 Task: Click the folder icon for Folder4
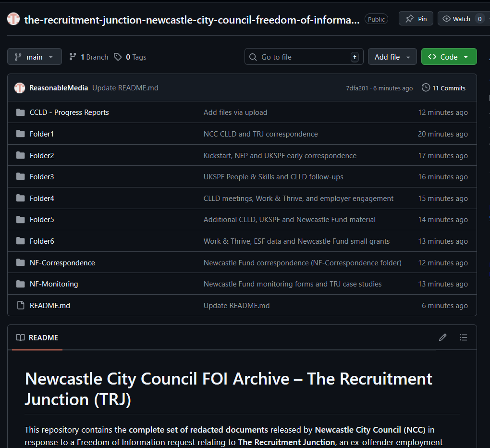[x=21, y=198]
